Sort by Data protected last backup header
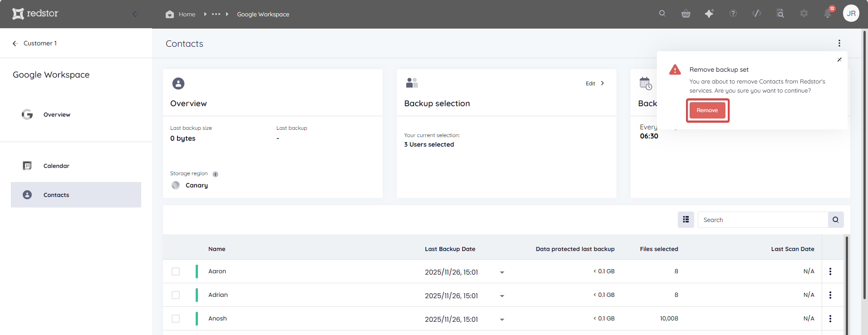This screenshot has height=335, width=868. click(575, 249)
